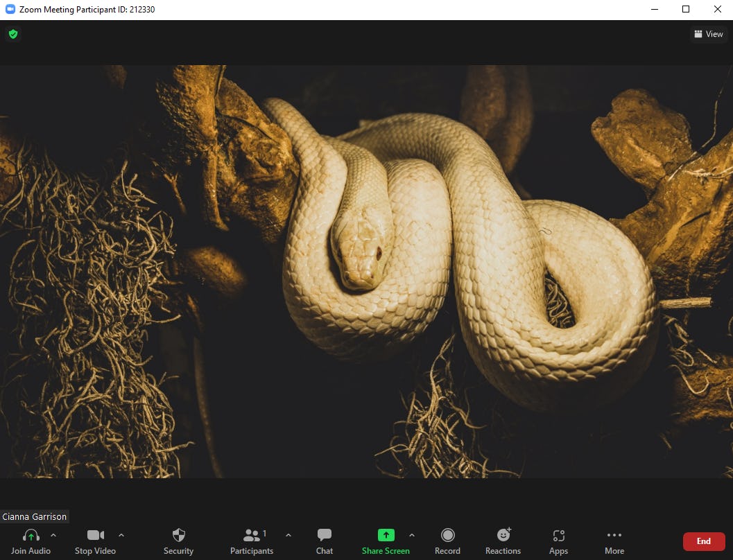Viewport: 733px width, 560px height.
Task: Select the Join Audio icon
Action: (x=31, y=535)
